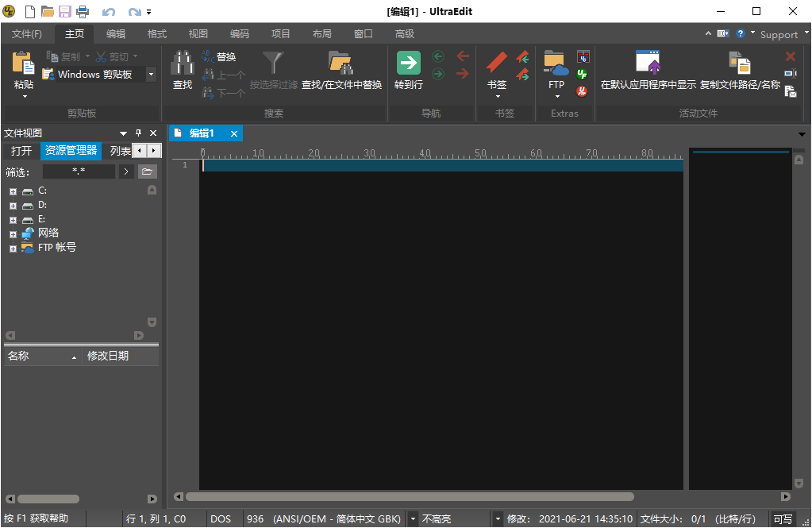Click 下一个 (Find next)
This screenshot has height=528, width=812.
point(223,93)
